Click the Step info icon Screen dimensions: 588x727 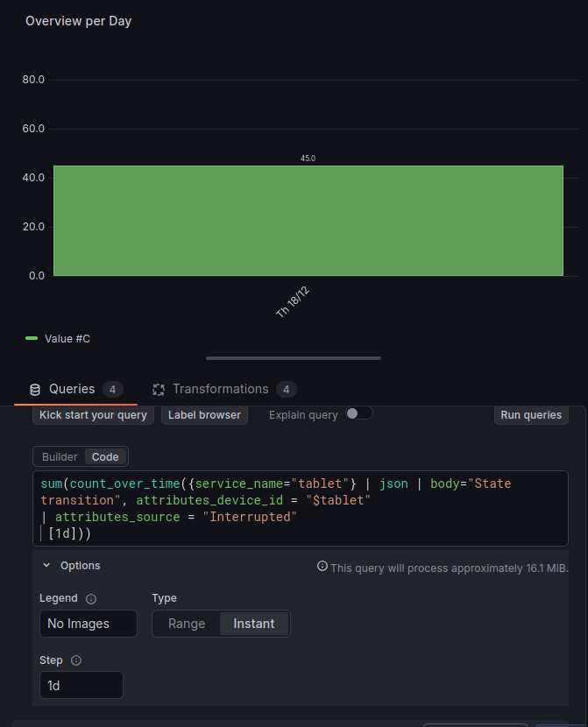pyautogui.click(x=75, y=660)
